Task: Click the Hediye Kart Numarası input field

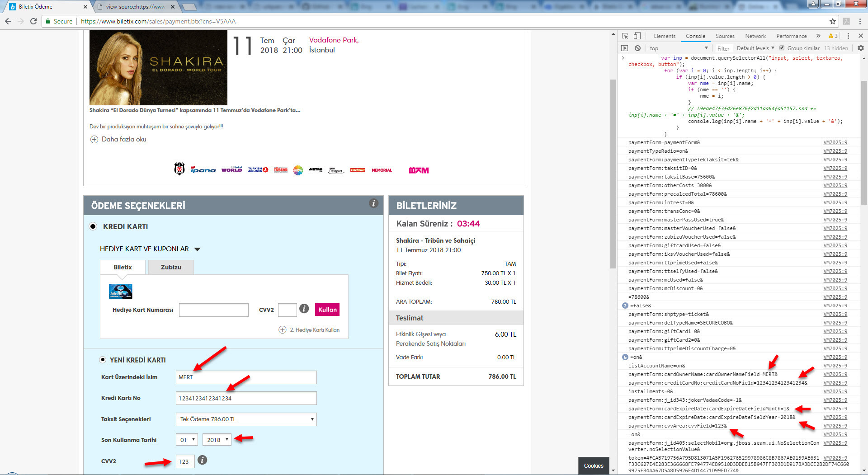Action: tap(214, 310)
